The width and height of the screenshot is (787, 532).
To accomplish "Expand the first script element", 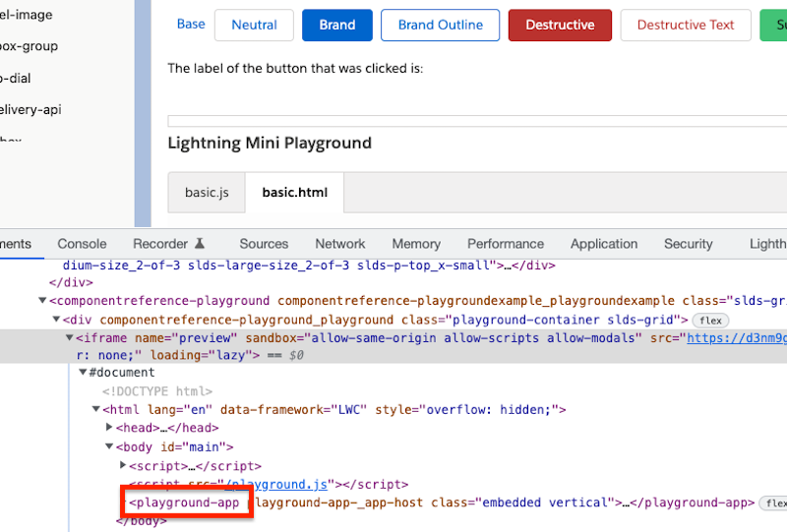I will click(x=123, y=465).
